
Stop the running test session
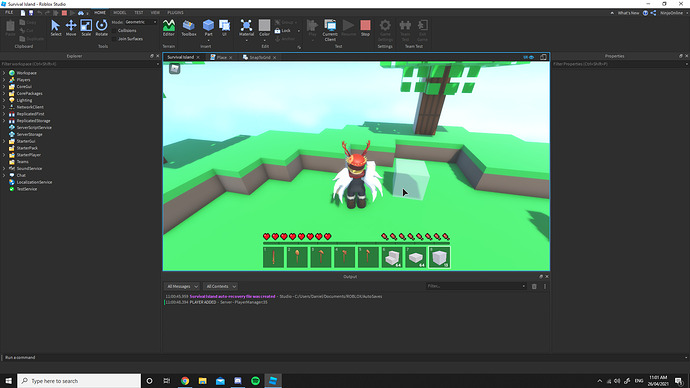click(x=365, y=27)
